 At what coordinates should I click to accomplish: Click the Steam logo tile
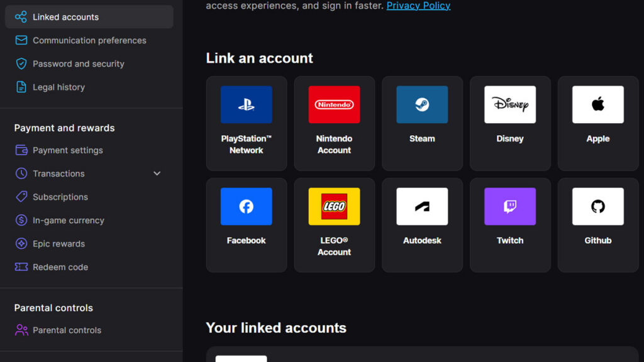coord(422,105)
